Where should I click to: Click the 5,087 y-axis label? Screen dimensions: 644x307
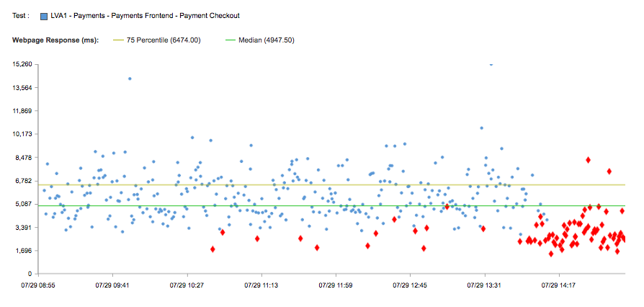tap(24, 204)
